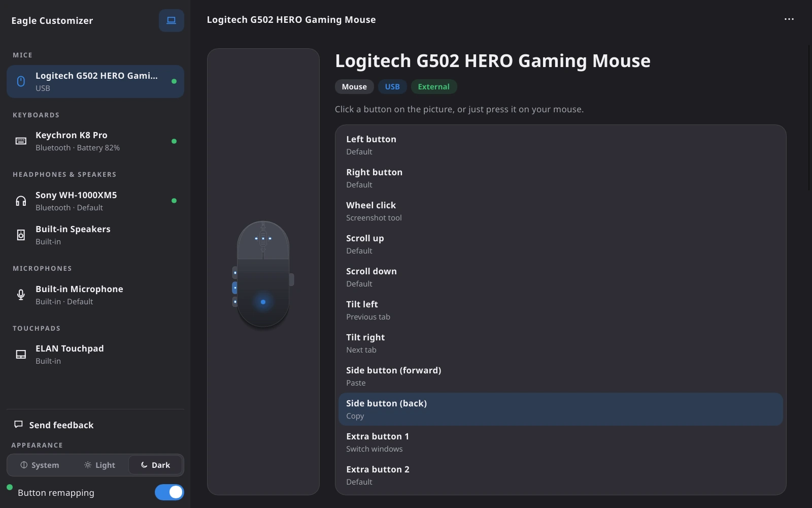Viewport: 812px width, 508px height.
Task: Select the Dark appearance option
Action: (155, 465)
